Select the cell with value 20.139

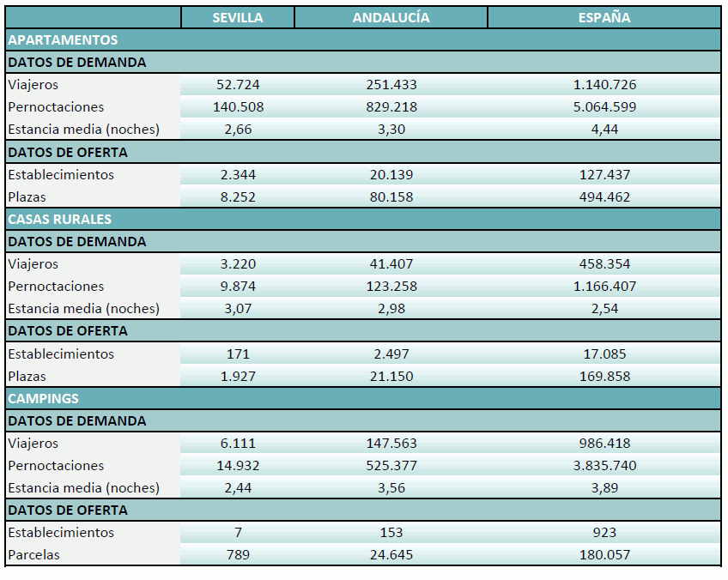391,175
